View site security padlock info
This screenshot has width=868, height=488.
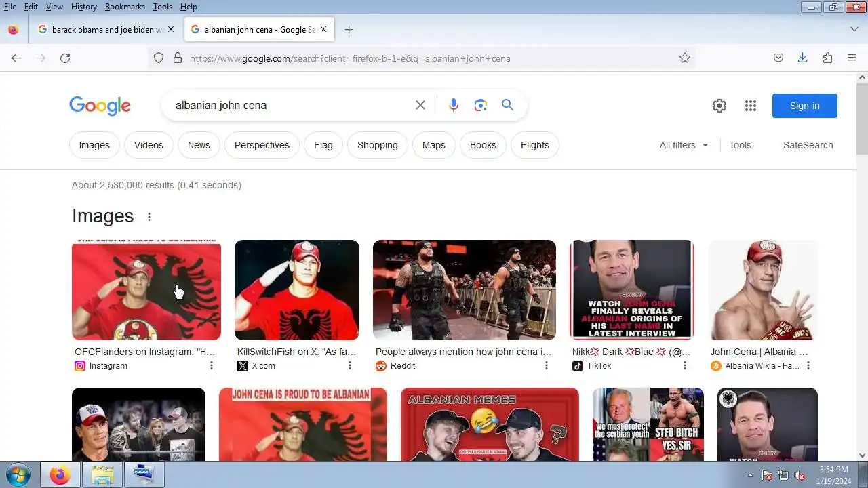[178, 58]
